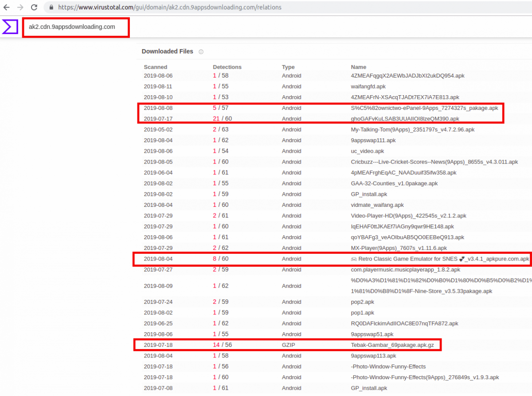This screenshot has height=396, width=532.
Task: Click the padlock site security icon
Action: 51,8
